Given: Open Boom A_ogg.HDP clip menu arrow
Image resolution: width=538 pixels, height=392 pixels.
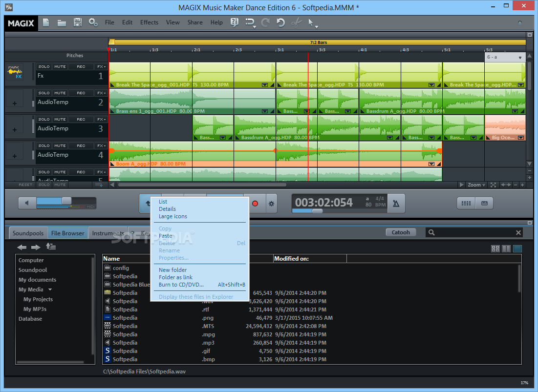Looking at the screenshot, I should pyautogui.click(x=431, y=164).
